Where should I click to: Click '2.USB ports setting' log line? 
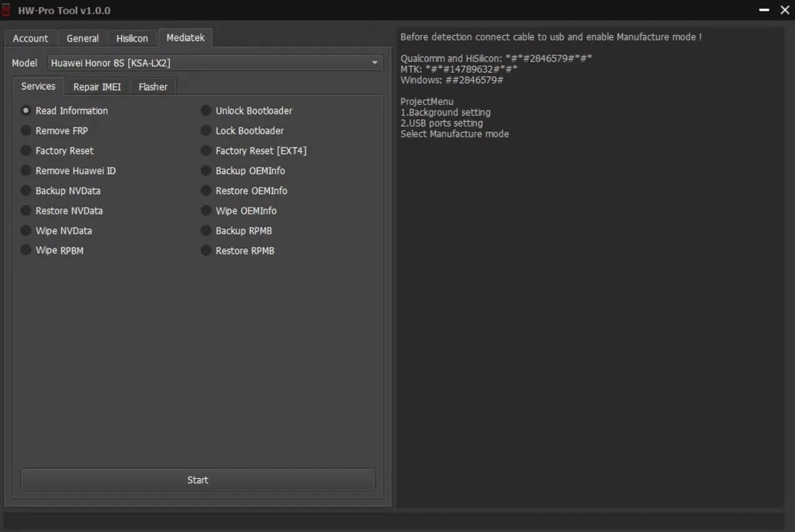(x=442, y=123)
